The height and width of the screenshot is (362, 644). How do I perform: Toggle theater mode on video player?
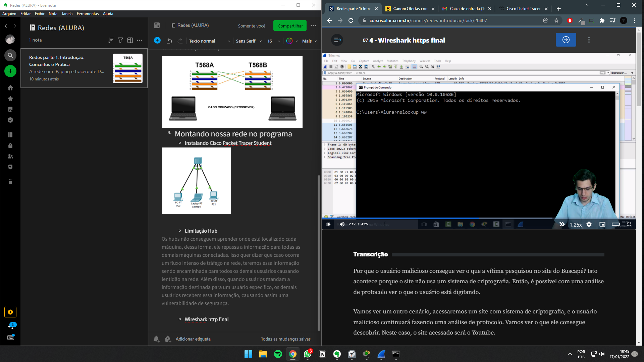click(x=616, y=224)
